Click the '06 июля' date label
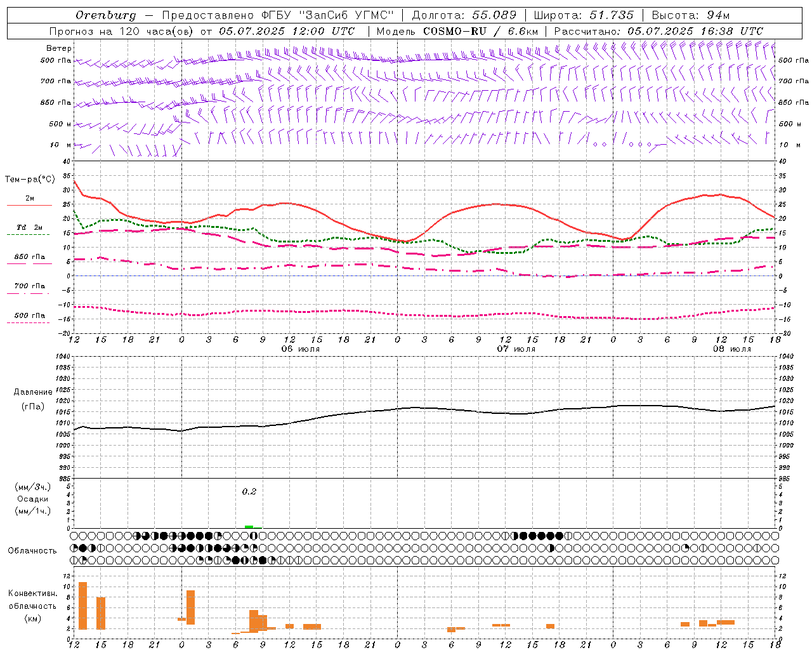 (x=301, y=349)
